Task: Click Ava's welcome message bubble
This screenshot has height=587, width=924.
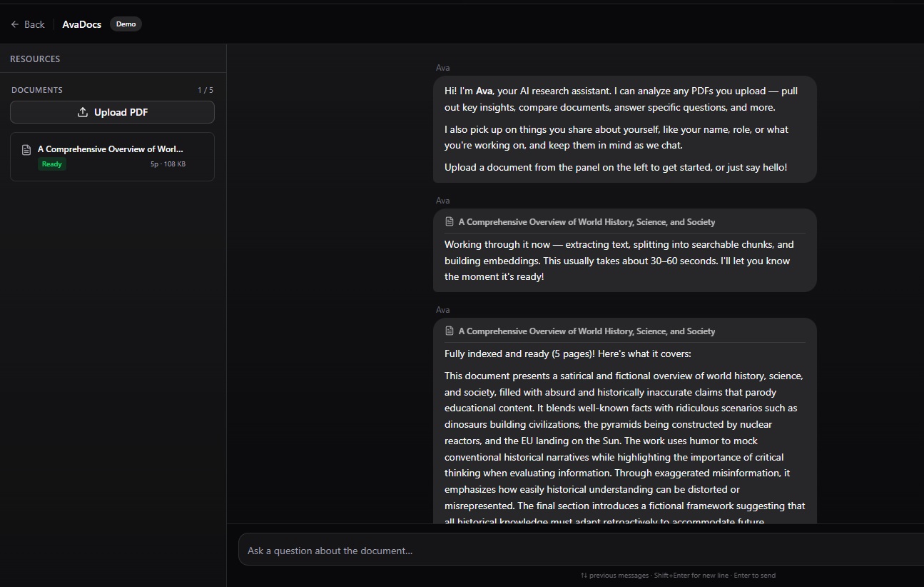Action: click(x=624, y=129)
